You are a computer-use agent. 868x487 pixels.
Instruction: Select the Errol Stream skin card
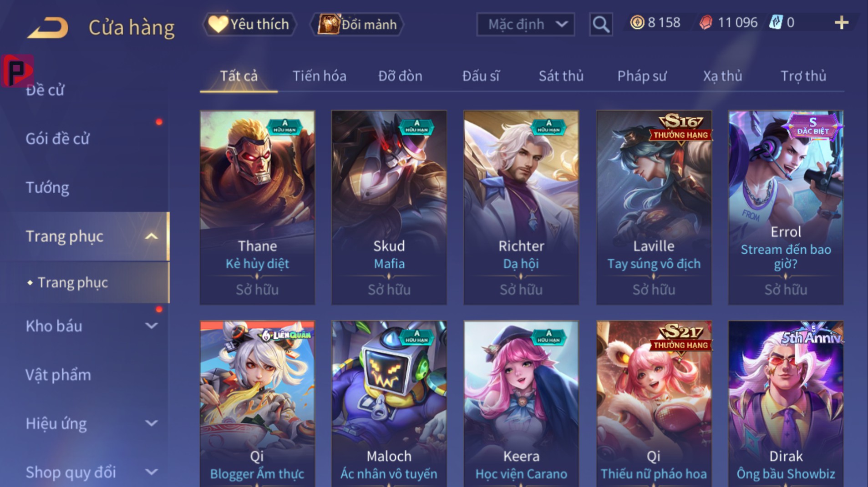click(786, 207)
